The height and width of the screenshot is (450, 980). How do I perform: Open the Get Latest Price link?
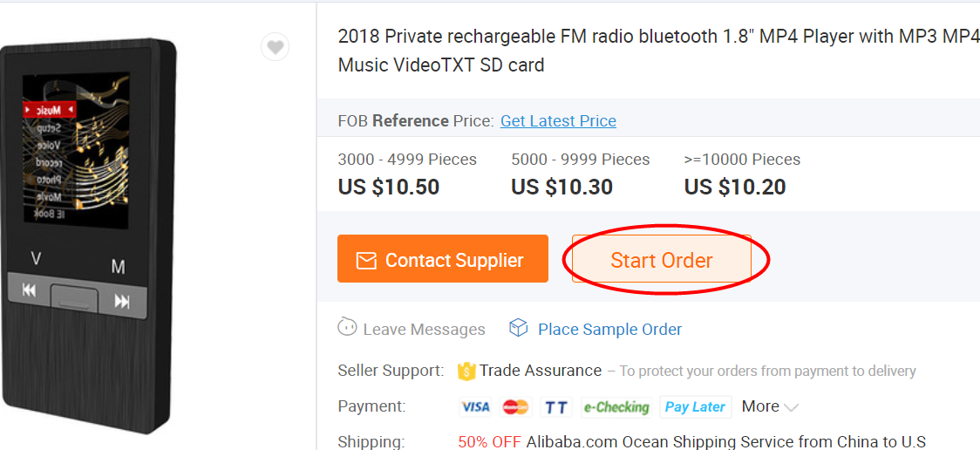(x=558, y=121)
